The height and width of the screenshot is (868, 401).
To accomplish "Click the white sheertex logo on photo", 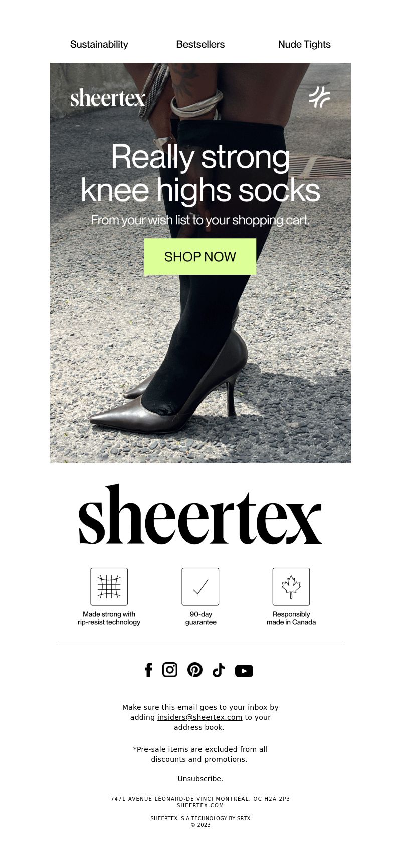I will coord(108,98).
